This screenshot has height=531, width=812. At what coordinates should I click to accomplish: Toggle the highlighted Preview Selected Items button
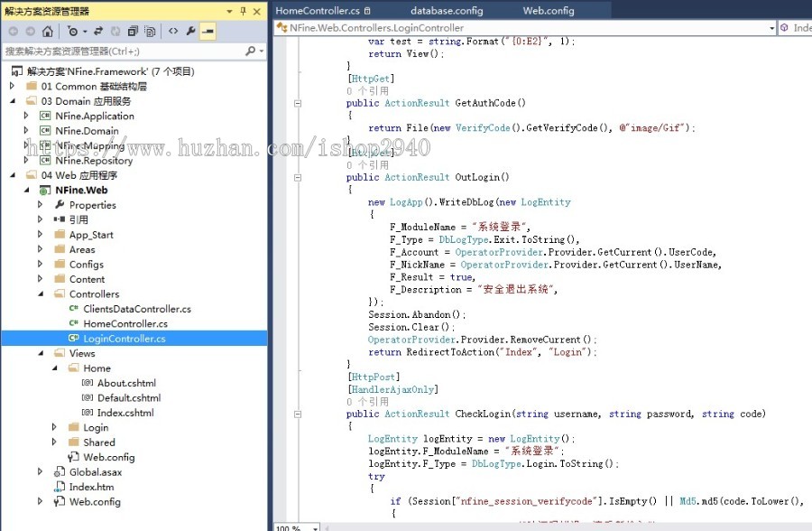point(208,32)
